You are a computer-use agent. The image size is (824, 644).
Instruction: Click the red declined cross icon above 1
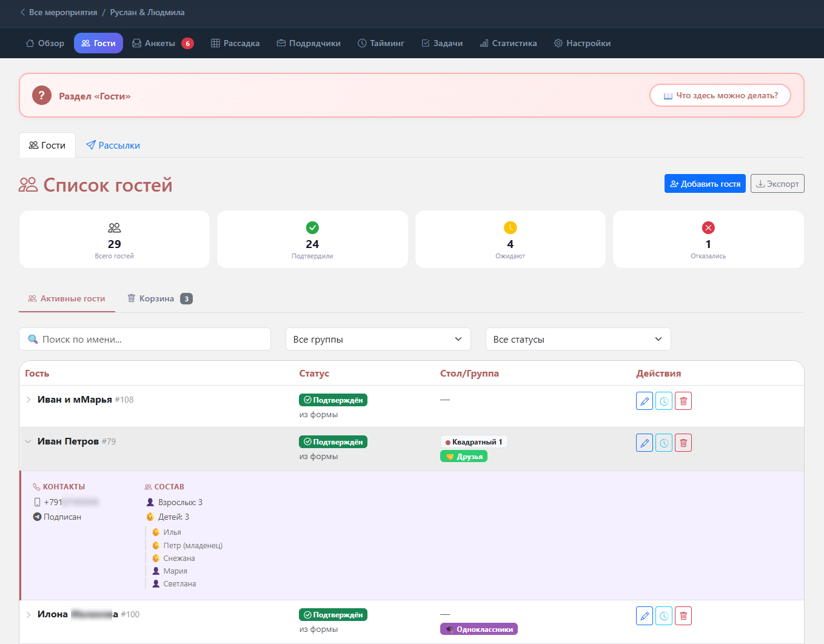click(708, 227)
